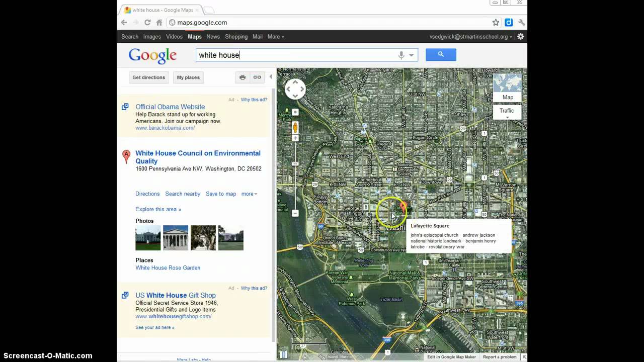The image size is (644, 362).
Task: Open Videos in the Google bar
Action: 174,37
